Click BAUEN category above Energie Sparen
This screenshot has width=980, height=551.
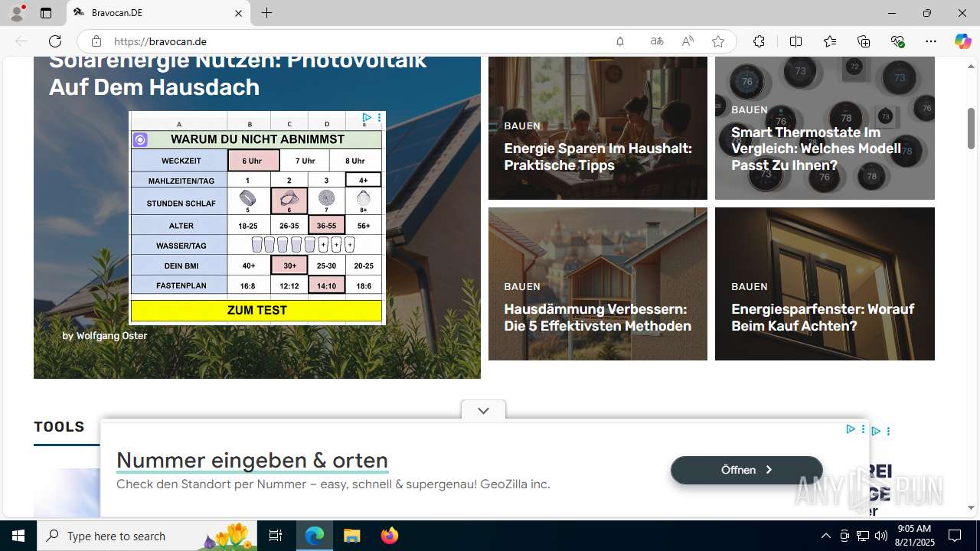coord(522,126)
